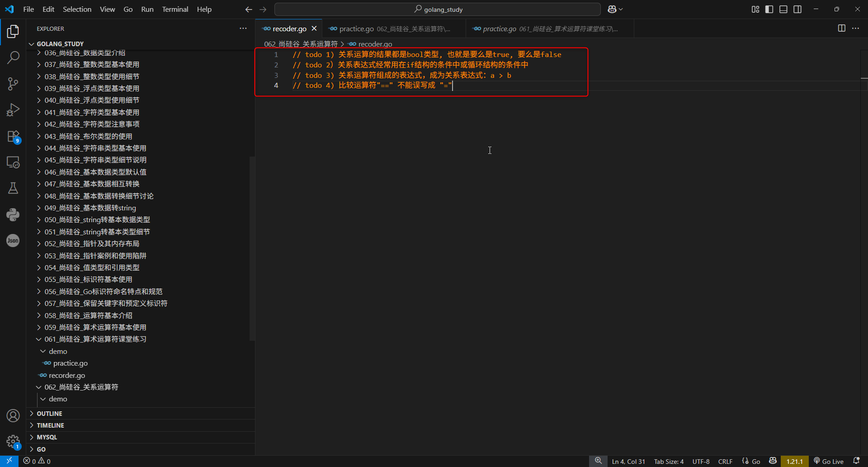This screenshot has width=868, height=467.
Task: Expand the OUTLINE section
Action: [141, 414]
